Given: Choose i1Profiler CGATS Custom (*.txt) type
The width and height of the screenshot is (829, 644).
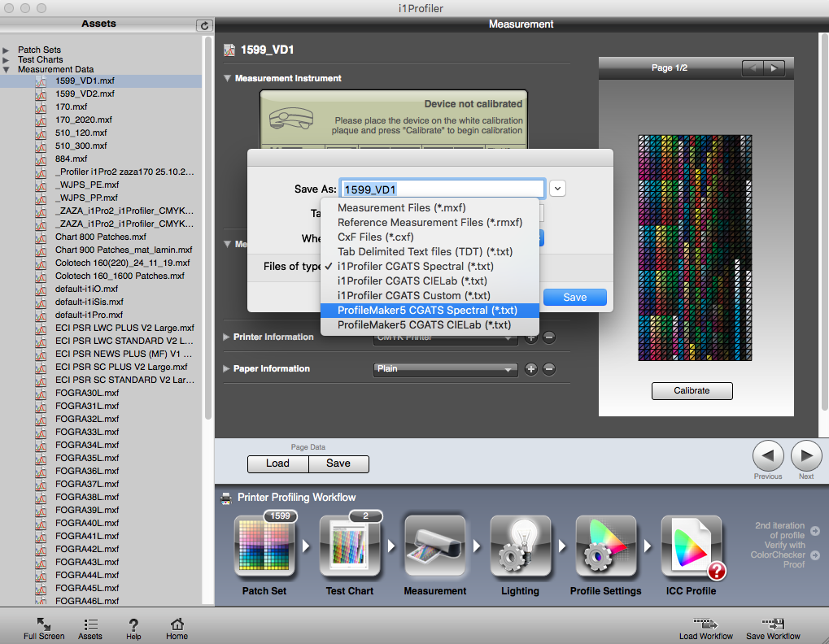Looking at the screenshot, I should pos(430,296).
